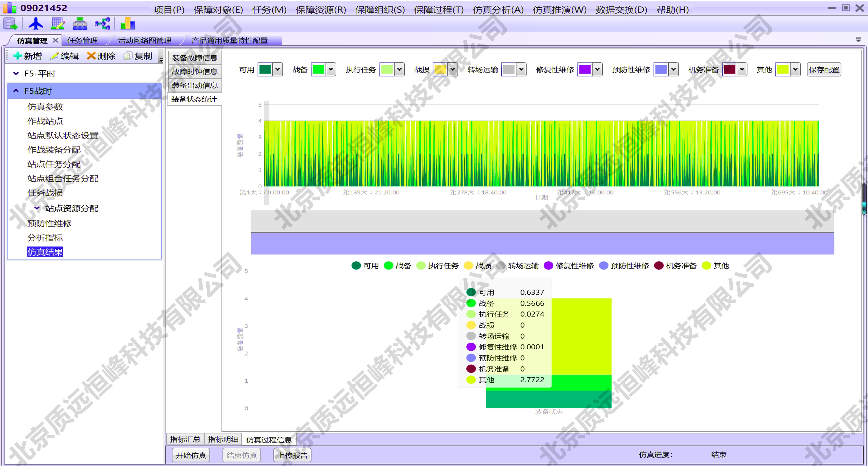
Task: Click the purple timeline range selector band
Action: (x=542, y=243)
